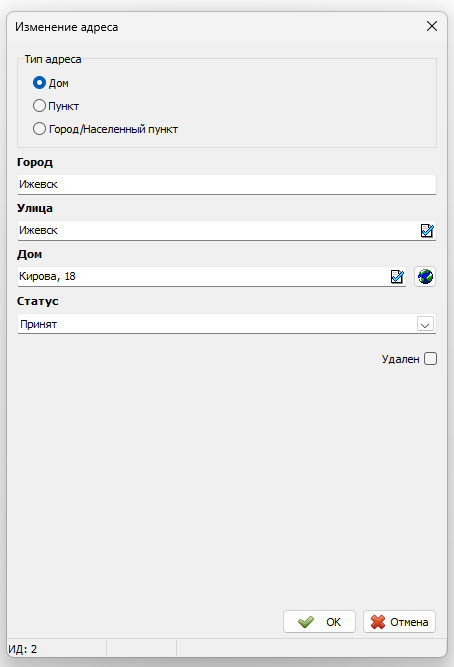Viewport: 454px width, 667px height.
Task: Click inside the Улица text field
Action: [x=218, y=231]
